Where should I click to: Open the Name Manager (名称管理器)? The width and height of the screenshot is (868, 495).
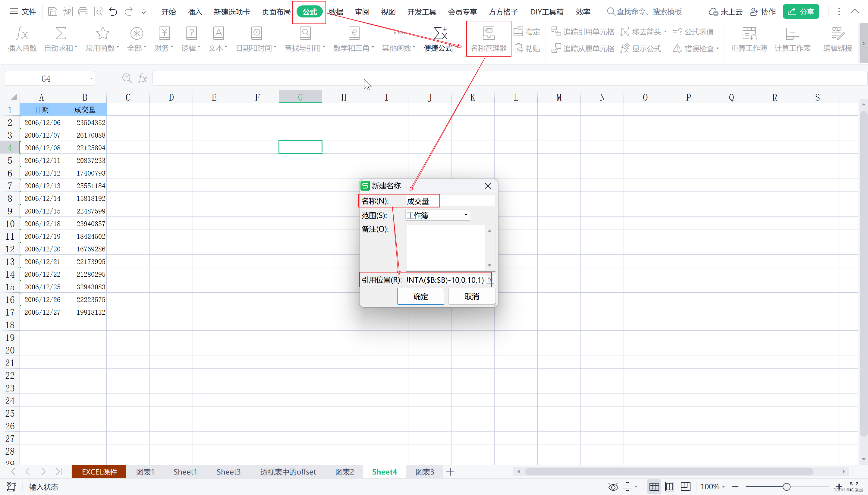pos(489,39)
